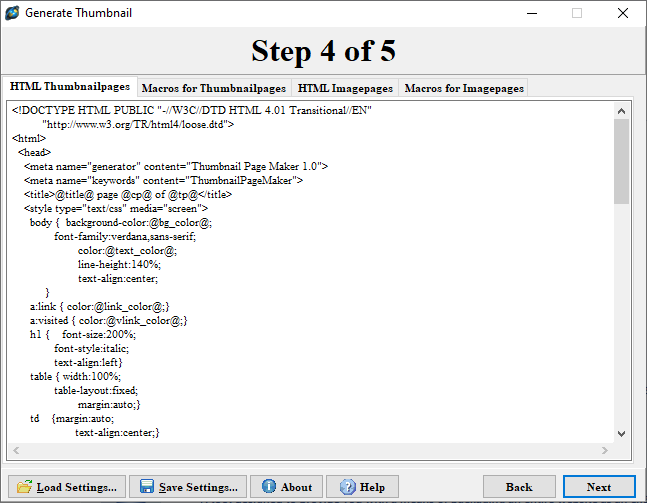Click the info icon on the About button
This screenshot has height=503, width=647.
269,486
